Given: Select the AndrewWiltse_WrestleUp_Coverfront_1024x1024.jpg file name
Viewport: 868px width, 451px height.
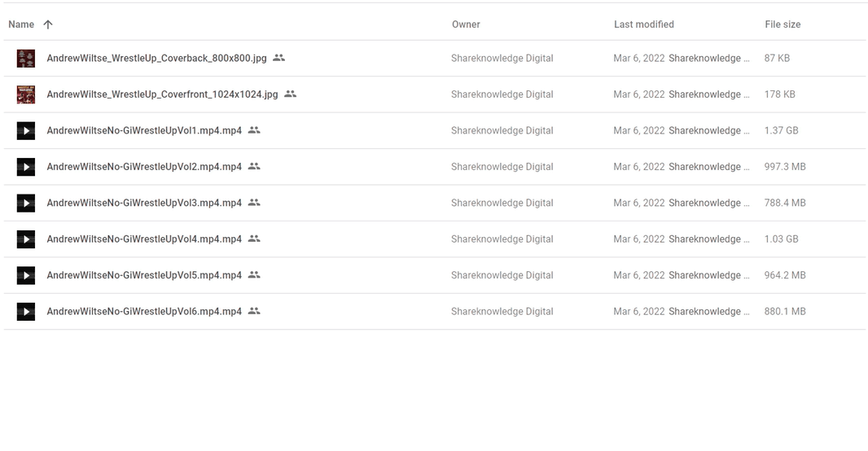Looking at the screenshot, I should (x=162, y=94).
